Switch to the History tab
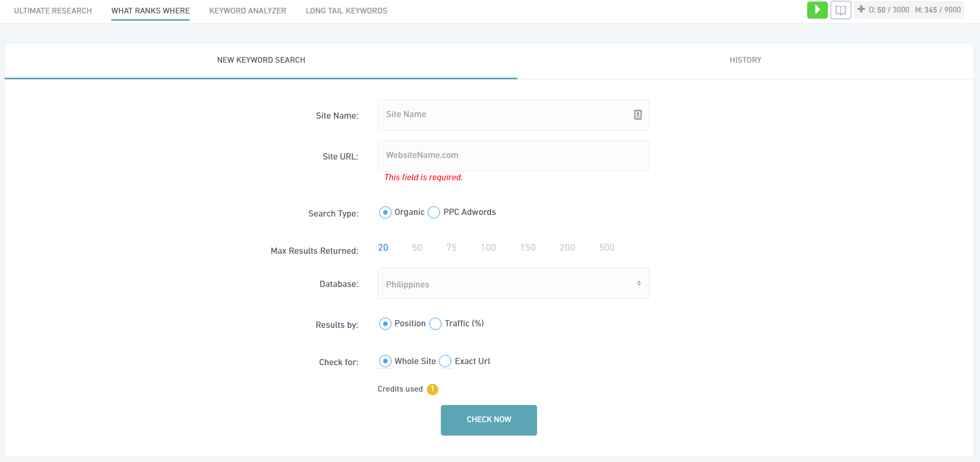The height and width of the screenshot is (462, 980). click(x=745, y=60)
